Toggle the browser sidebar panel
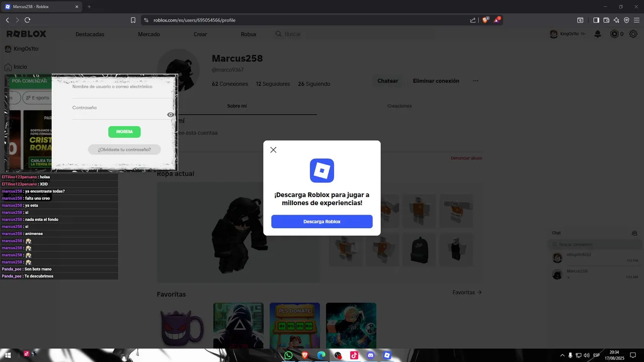The width and height of the screenshot is (644, 362). (596, 20)
